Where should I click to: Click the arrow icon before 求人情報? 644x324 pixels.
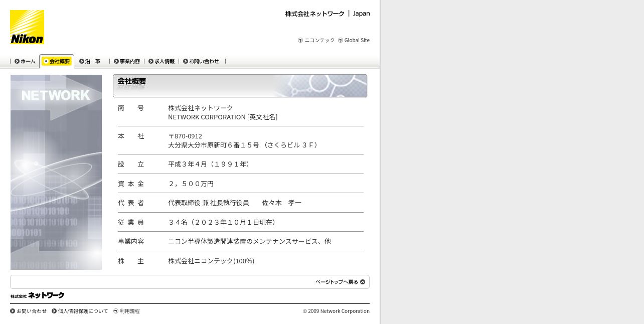151,61
